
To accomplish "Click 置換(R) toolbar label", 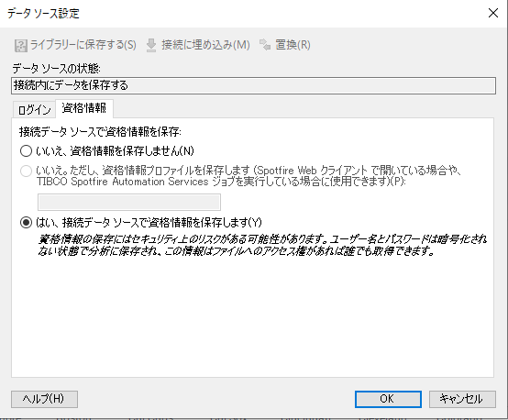I will click(x=293, y=45).
